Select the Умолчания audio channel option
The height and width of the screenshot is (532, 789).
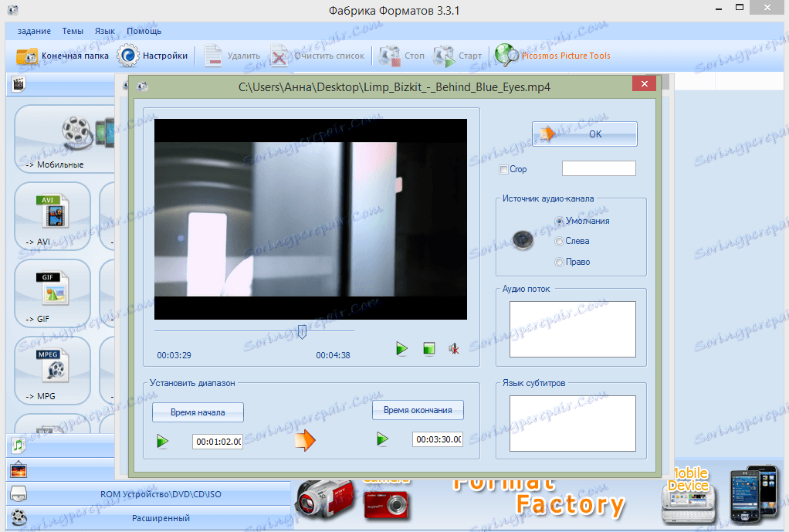point(559,222)
